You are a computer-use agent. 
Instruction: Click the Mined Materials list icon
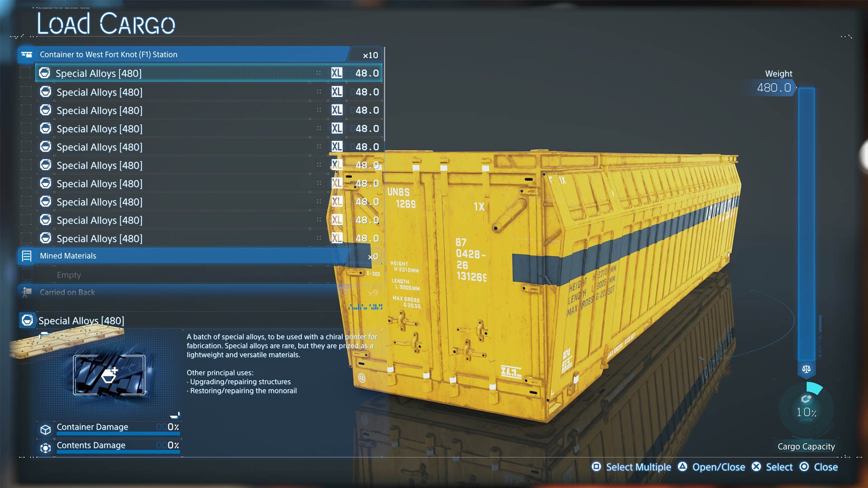(x=27, y=256)
